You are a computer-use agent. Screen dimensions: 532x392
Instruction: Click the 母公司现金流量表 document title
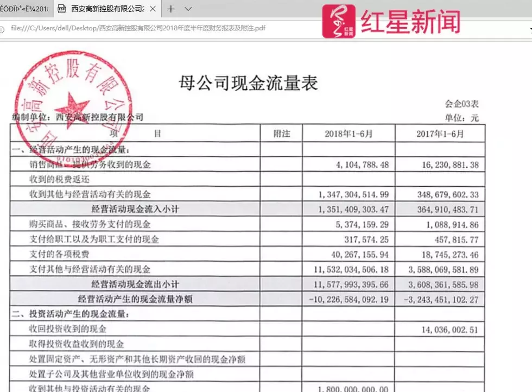(248, 83)
